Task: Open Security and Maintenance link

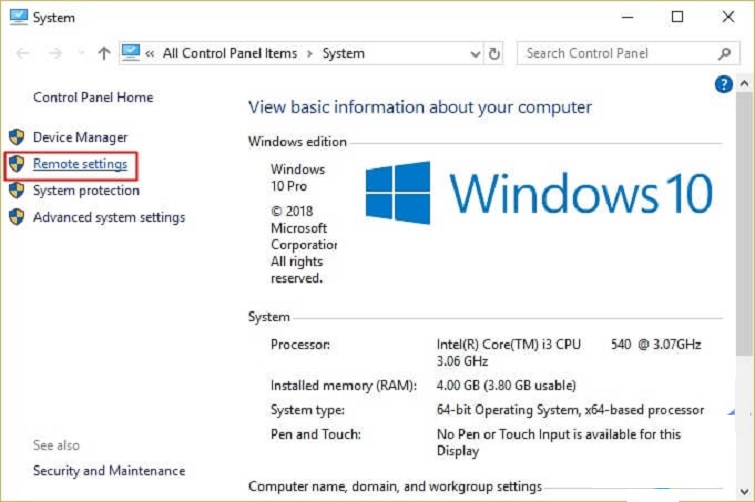Action: pyautogui.click(x=109, y=470)
